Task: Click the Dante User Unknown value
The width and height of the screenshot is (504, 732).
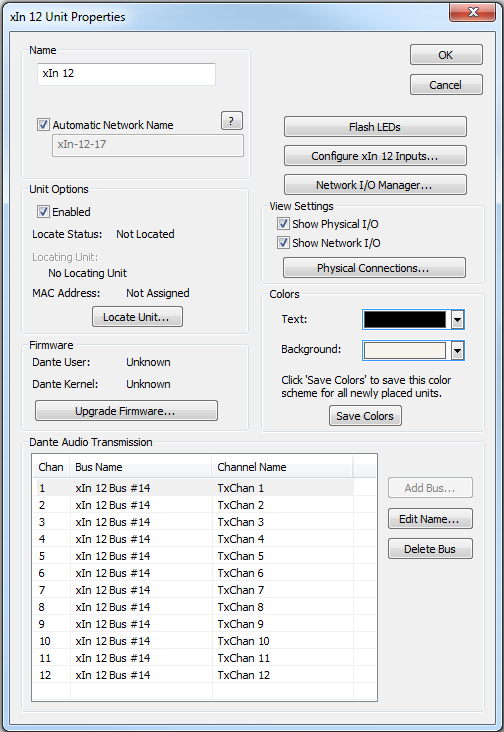Action: tap(148, 362)
